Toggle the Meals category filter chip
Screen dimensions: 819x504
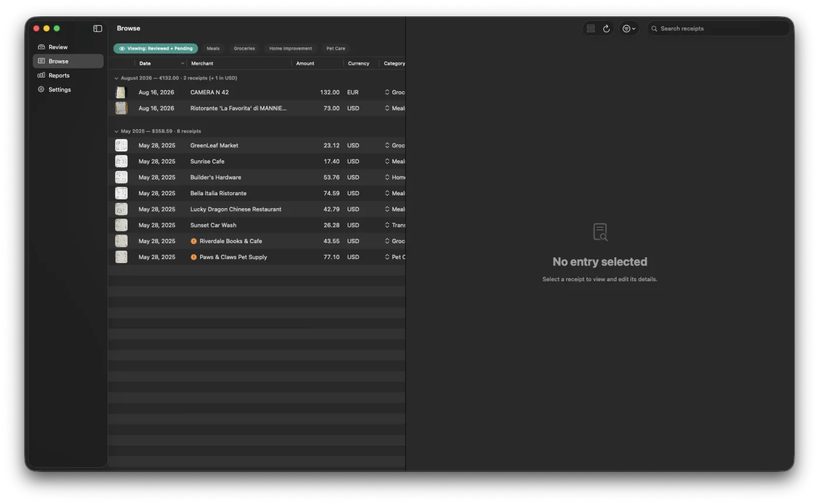(x=213, y=49)
